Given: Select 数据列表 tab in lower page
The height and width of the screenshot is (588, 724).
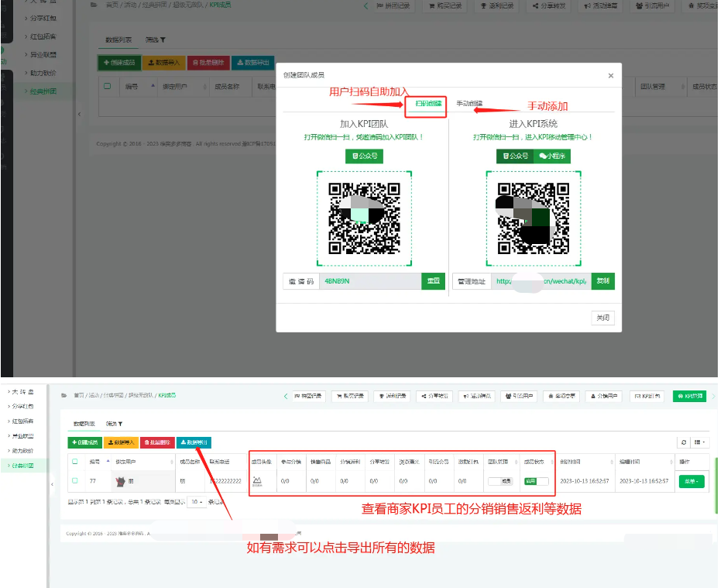Looking at the screenshot, I should [84, 424].
